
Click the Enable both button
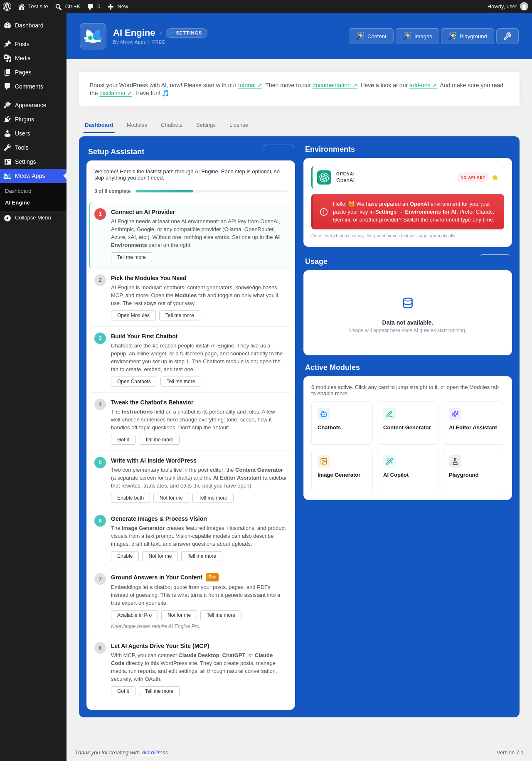coord(131,498)
